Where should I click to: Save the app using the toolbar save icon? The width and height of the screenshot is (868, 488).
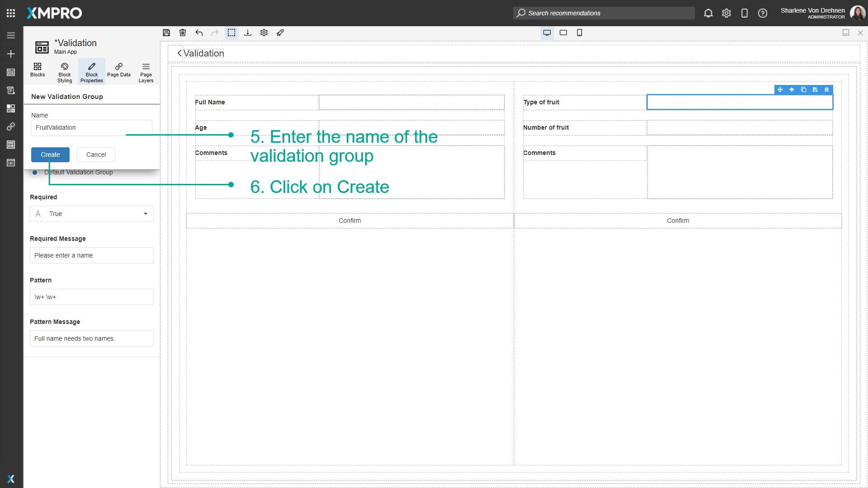click(166, 33)
